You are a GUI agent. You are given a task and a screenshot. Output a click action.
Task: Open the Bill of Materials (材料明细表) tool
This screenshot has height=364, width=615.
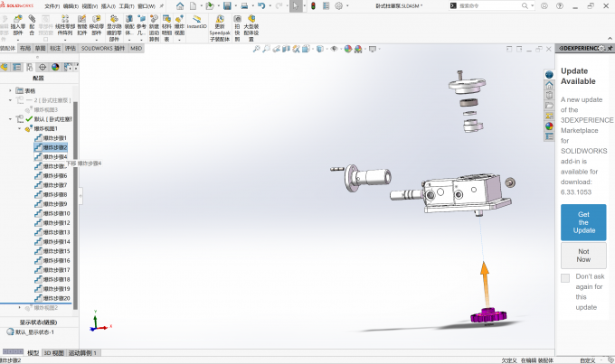pyautogui.click(x=166, y=28)
